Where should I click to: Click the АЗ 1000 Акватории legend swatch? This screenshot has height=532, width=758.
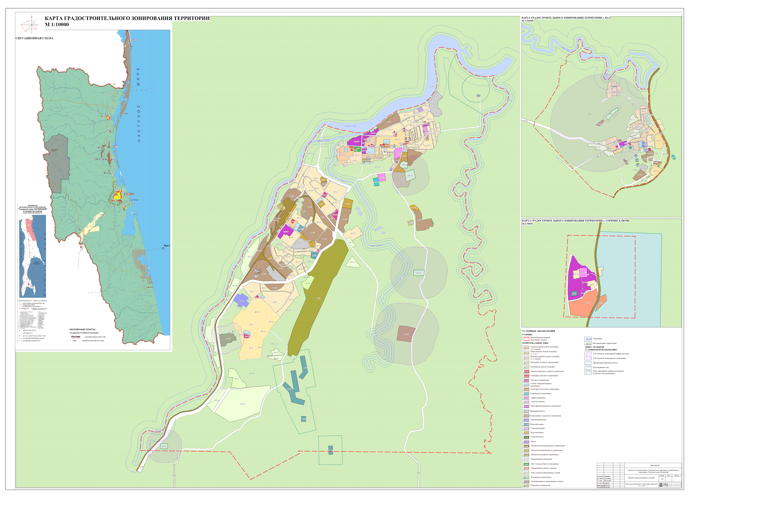click(588, 339)
